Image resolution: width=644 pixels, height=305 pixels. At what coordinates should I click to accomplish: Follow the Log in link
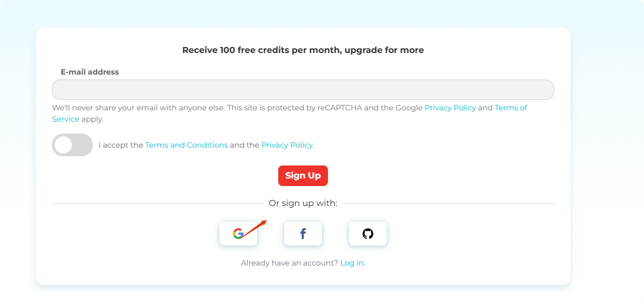[x=352, y=263]
